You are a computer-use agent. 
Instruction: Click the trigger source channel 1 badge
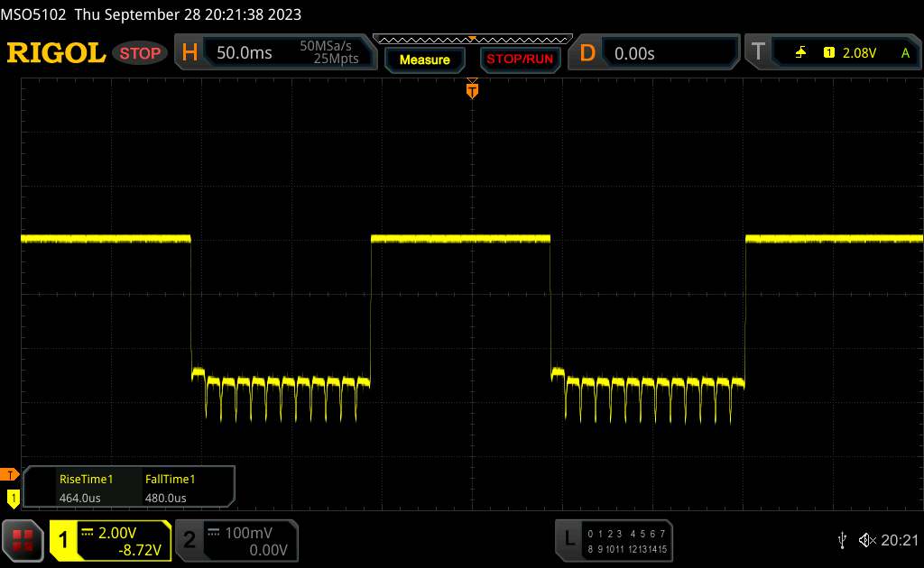[x=828, y=53]
